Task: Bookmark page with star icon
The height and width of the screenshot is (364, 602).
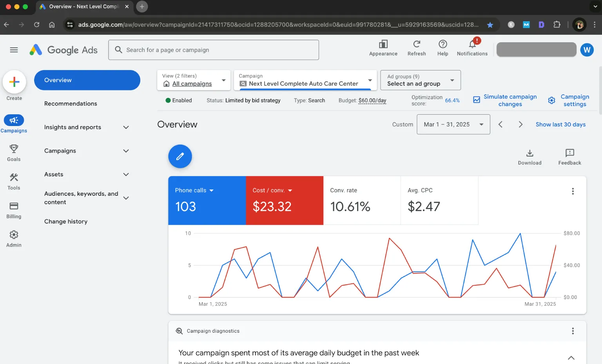Action: coord(490,25)
